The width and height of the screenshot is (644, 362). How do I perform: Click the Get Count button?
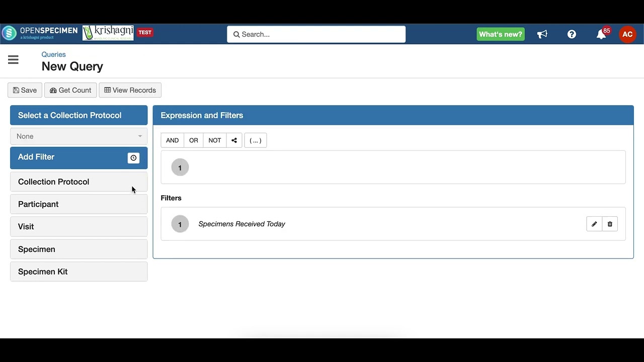pyautogui.click(x=70, y=90)
